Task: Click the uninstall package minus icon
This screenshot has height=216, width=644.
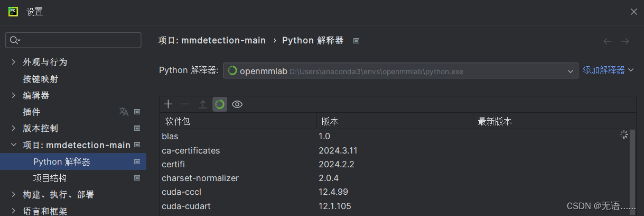Action: pyautogui.click(x=185, y=104)
